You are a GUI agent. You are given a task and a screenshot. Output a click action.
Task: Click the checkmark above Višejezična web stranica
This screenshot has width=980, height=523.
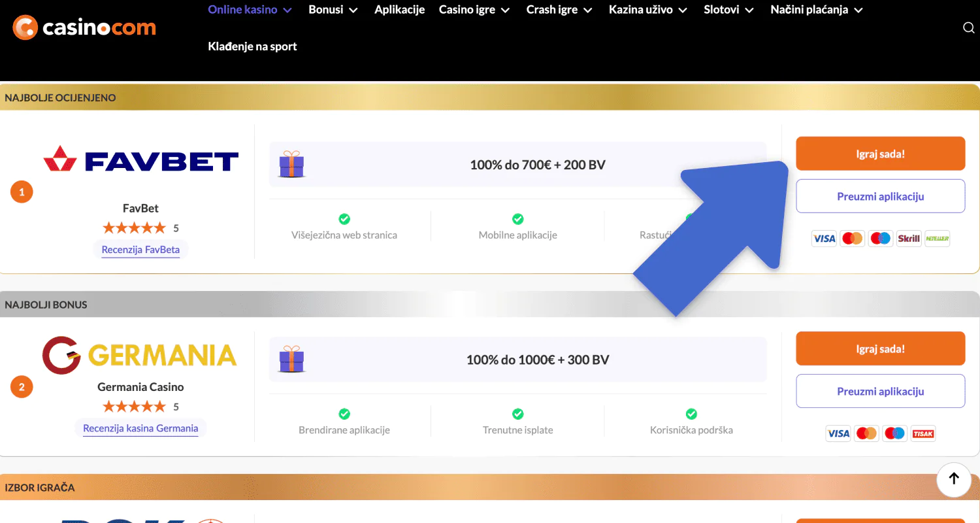(x=344, y=219)
